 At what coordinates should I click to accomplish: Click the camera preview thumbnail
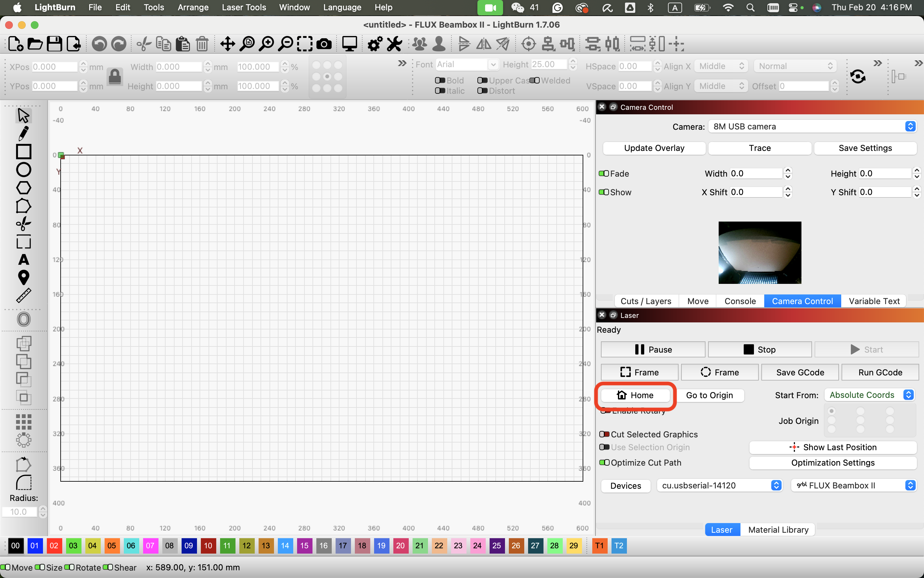(759, 253)
